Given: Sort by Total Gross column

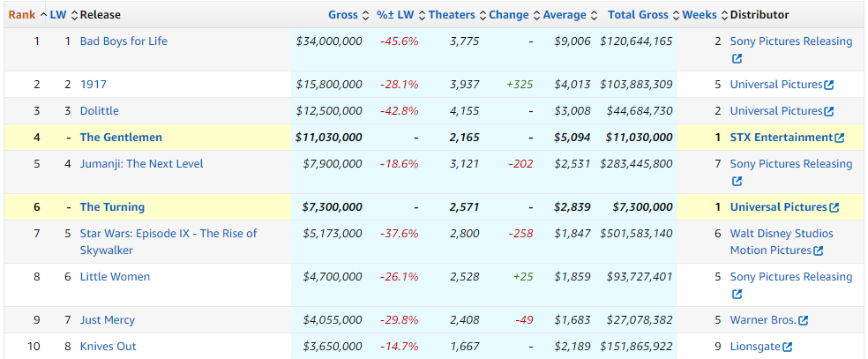Looking at the screenshot, I should click(638, 15).
